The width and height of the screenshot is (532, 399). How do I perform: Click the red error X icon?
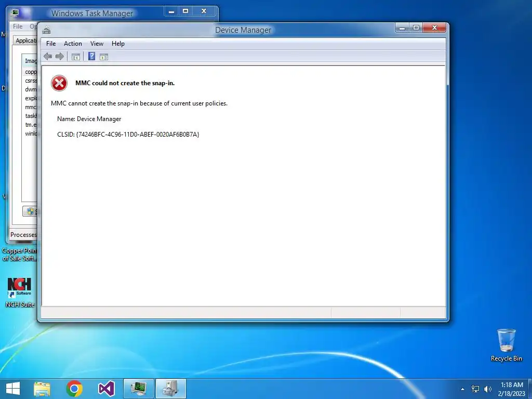pos(59,83)
